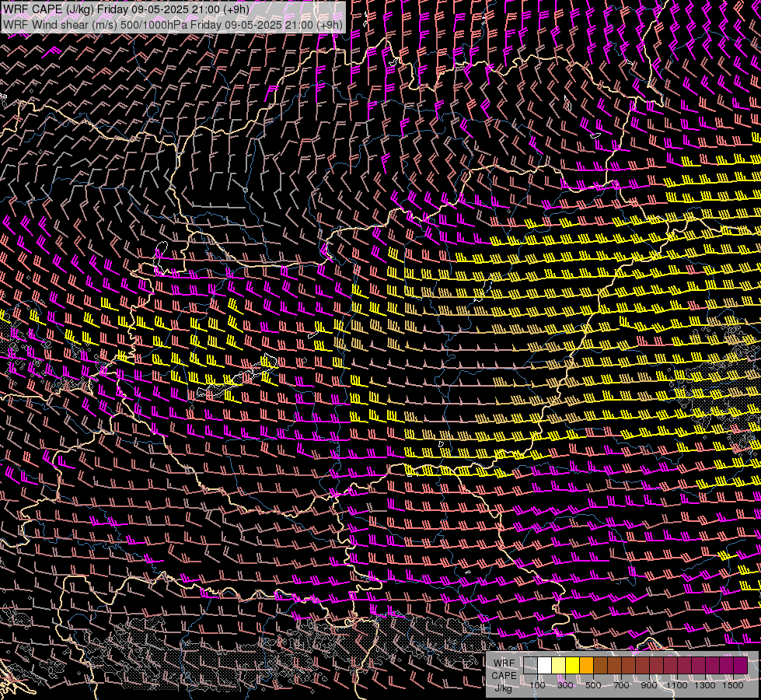Select the pale yellow CAPE legend swatch
761x700 pixels.
point(559,666)
